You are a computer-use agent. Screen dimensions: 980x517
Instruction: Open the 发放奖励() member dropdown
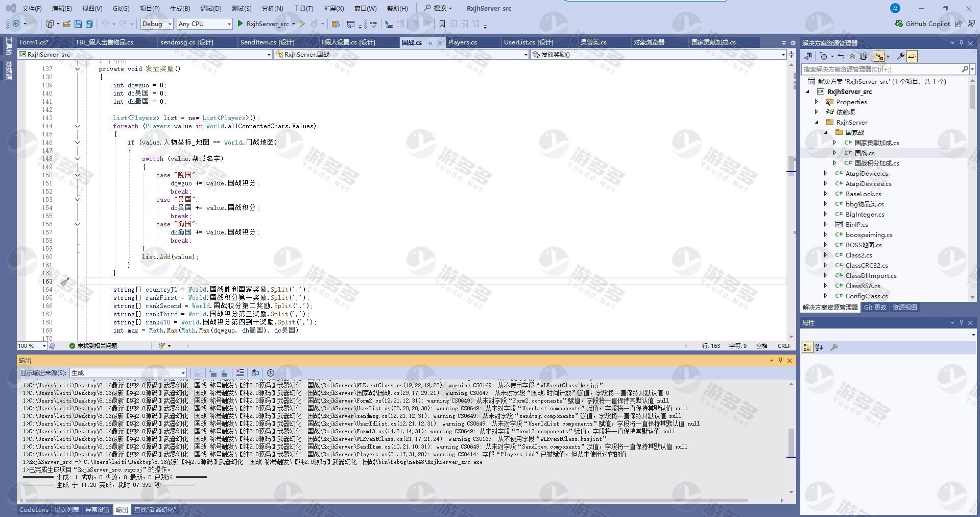[658, 55]
